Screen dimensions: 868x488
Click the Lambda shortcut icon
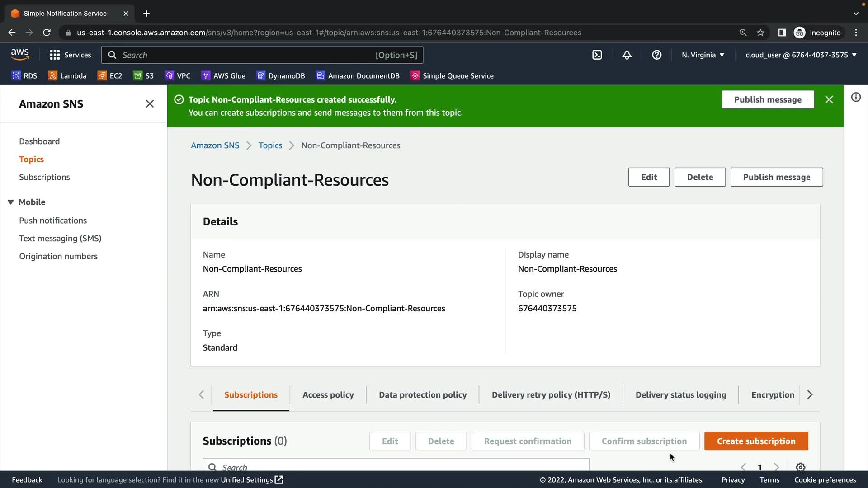pos(52,75)
